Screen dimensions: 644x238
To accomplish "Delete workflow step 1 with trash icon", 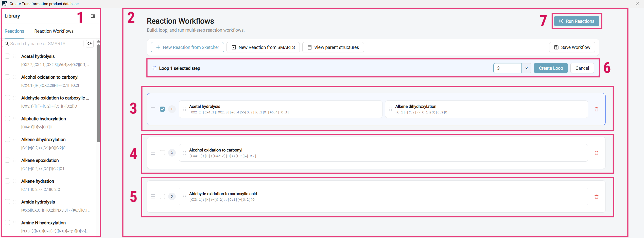I will coord(596,109).
